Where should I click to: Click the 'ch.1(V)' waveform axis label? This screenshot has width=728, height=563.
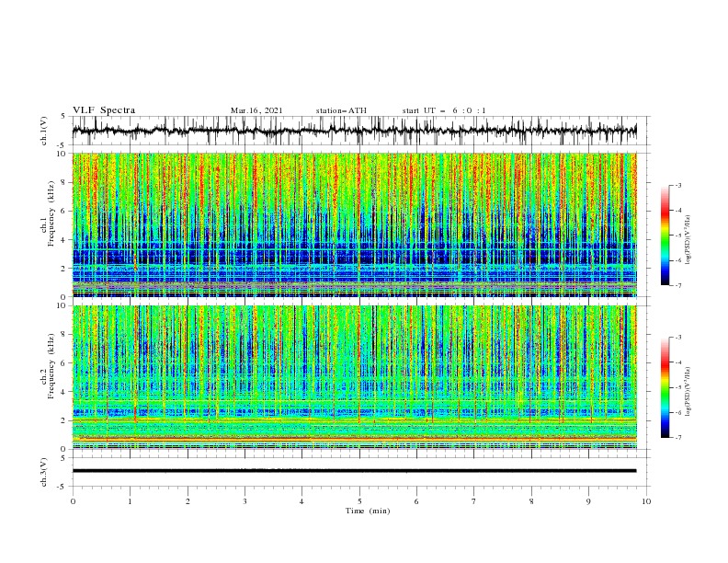tap(44, 131)
